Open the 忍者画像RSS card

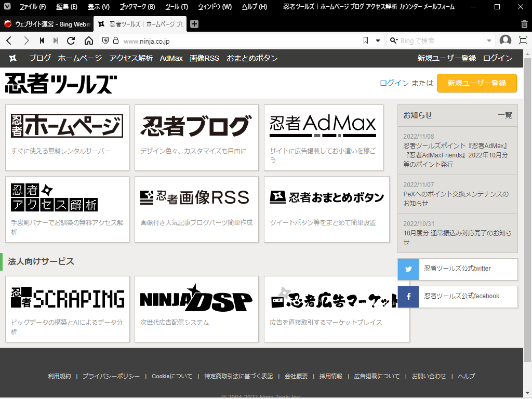(196, 209)
